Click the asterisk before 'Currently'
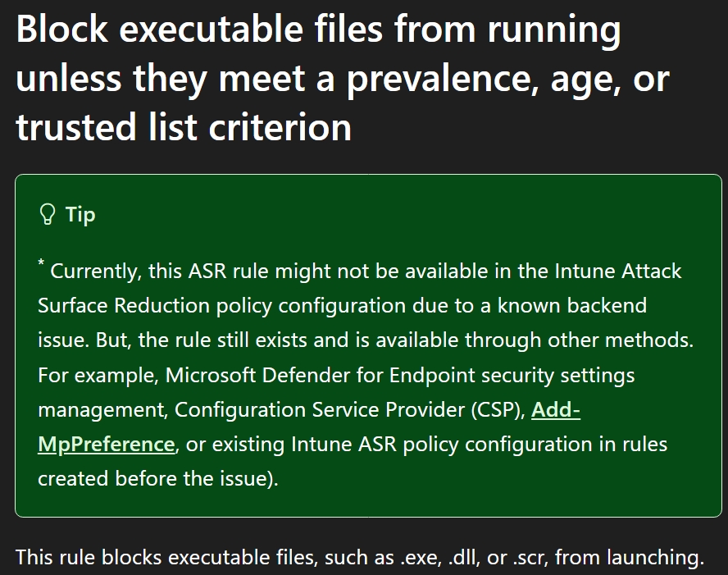 (41, 264)
